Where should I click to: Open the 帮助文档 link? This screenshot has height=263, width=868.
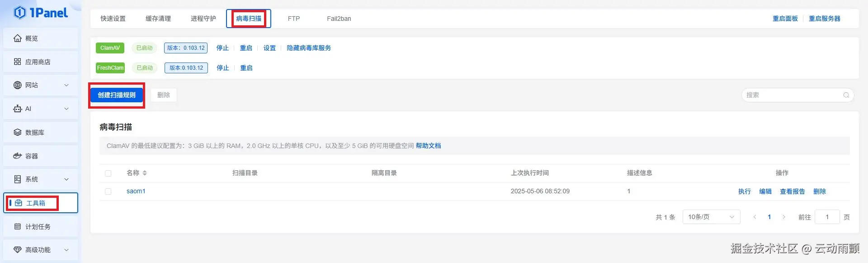tap(428, 146)
